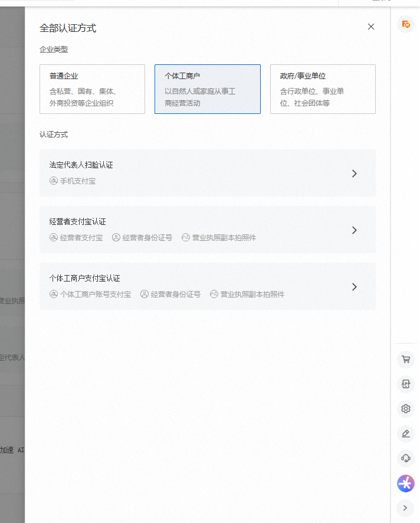Click the 企业类型 section label
Viewport: 420px width, 523px height.
pyautogui.click(x=54, y=50)
